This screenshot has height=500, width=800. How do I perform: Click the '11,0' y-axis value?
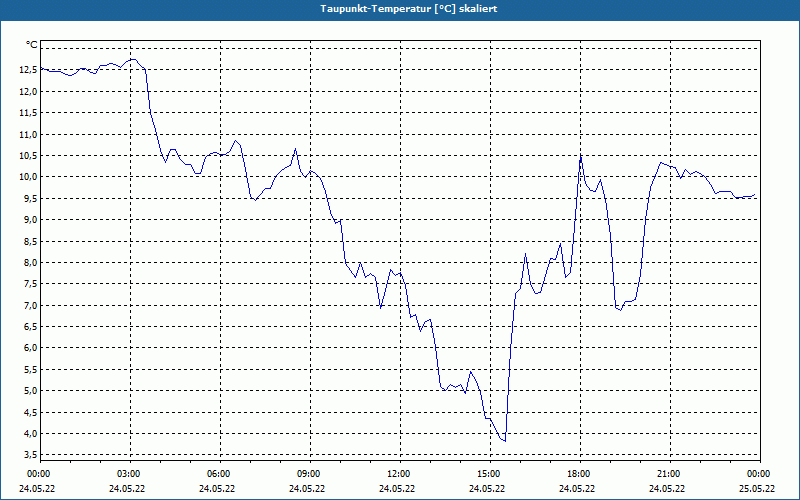click(28, 134)
